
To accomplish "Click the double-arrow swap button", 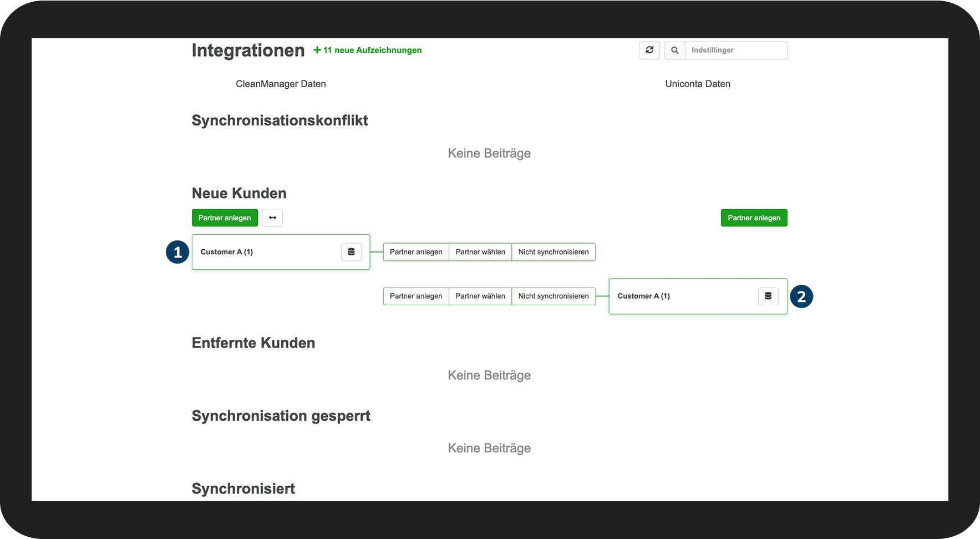I will coord(272,218).
